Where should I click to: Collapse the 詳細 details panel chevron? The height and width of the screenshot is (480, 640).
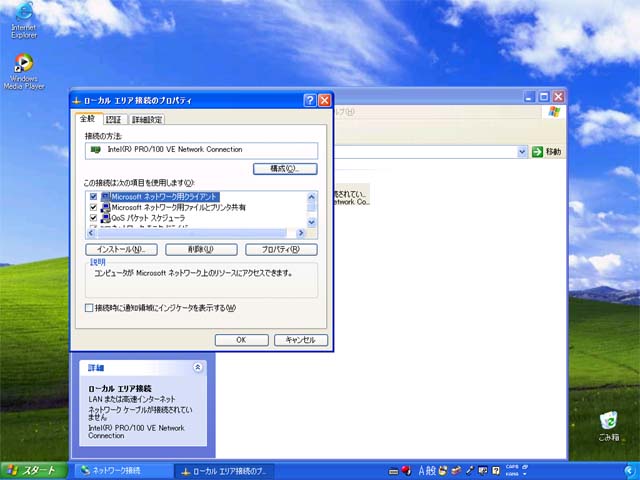[198, 367]
